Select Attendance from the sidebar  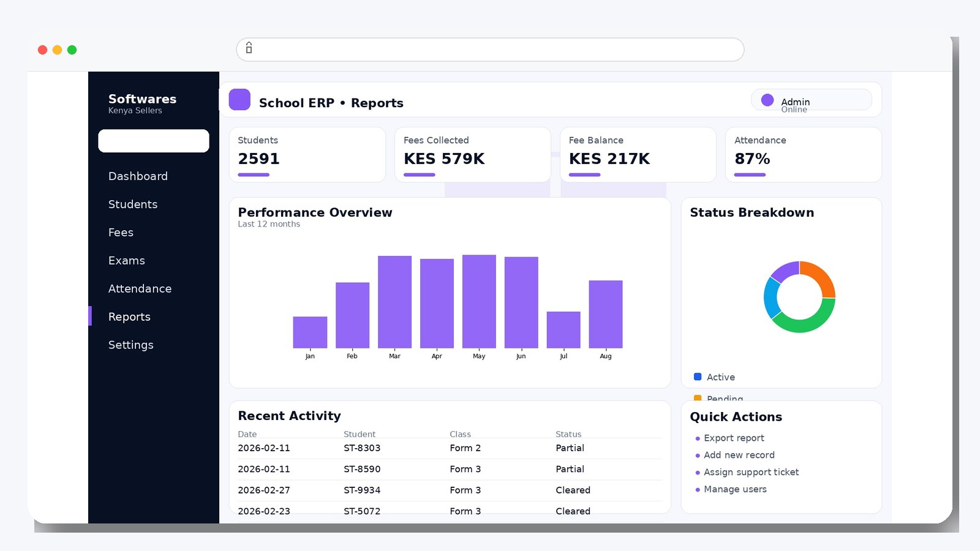(x=140, y=289)
